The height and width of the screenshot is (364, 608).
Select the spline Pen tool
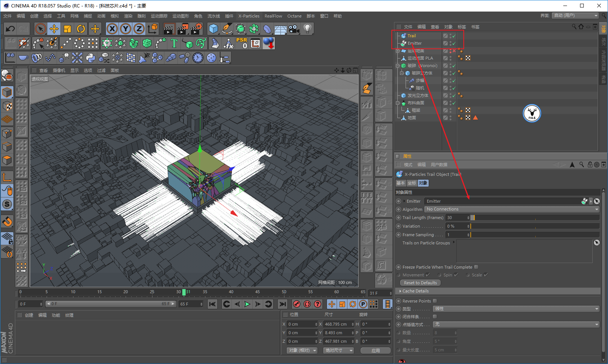coord(227,29)
